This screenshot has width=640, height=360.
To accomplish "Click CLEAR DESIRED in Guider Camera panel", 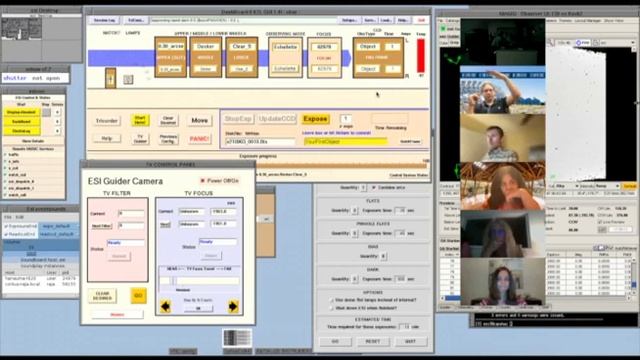I will coord(102,296).
